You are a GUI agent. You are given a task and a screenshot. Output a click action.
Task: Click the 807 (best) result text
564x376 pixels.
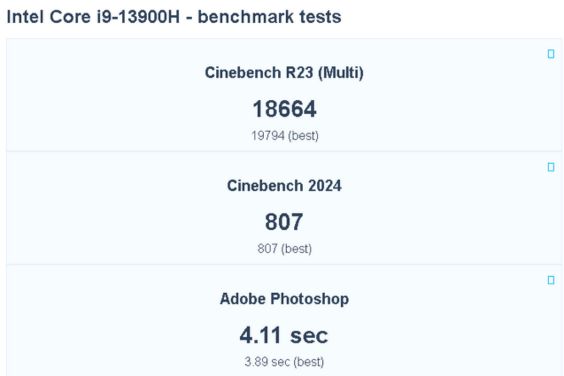coord(285,249)
